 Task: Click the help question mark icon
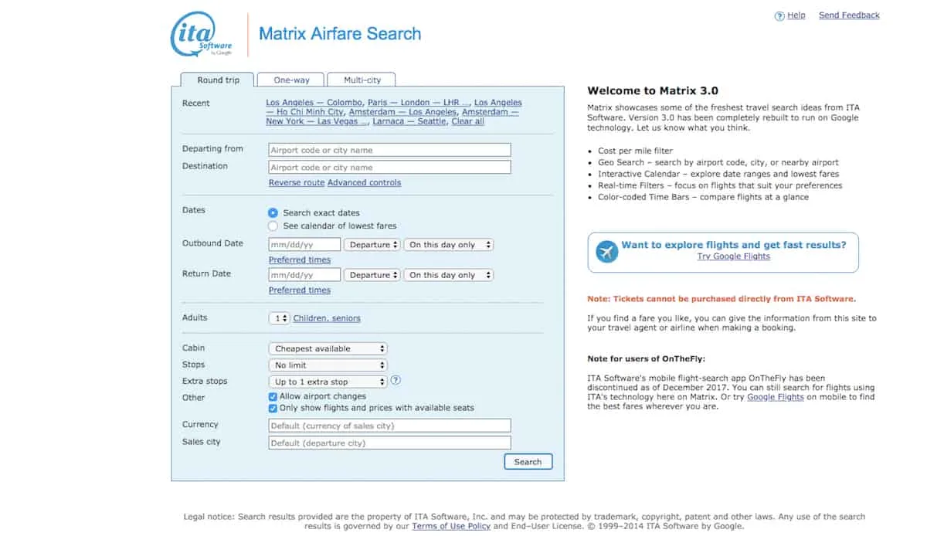tap(779, 15)
